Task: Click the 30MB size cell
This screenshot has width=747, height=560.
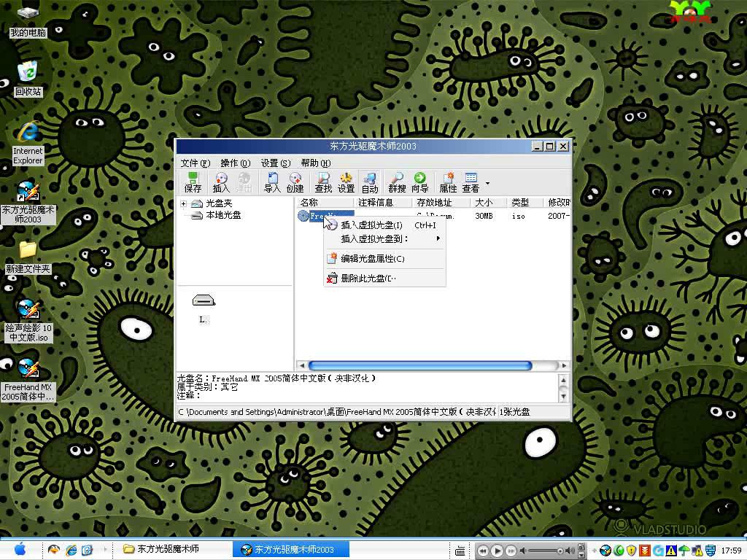Action: click(484, 216)
